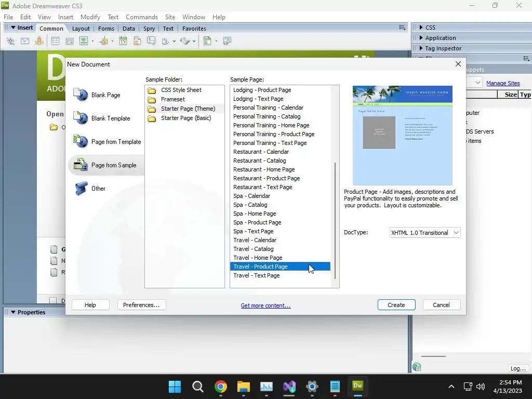The width and height of the screenshot is (532, 399).
Task: Open the File menu
Action: 8,17
